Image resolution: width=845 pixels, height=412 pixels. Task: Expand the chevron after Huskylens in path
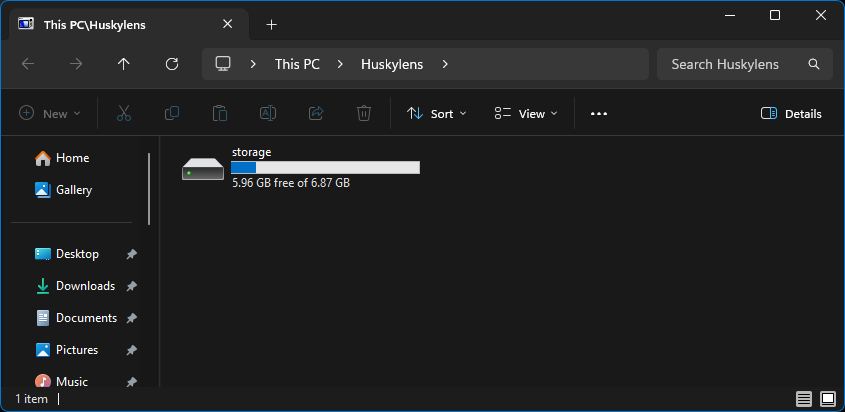445,64
